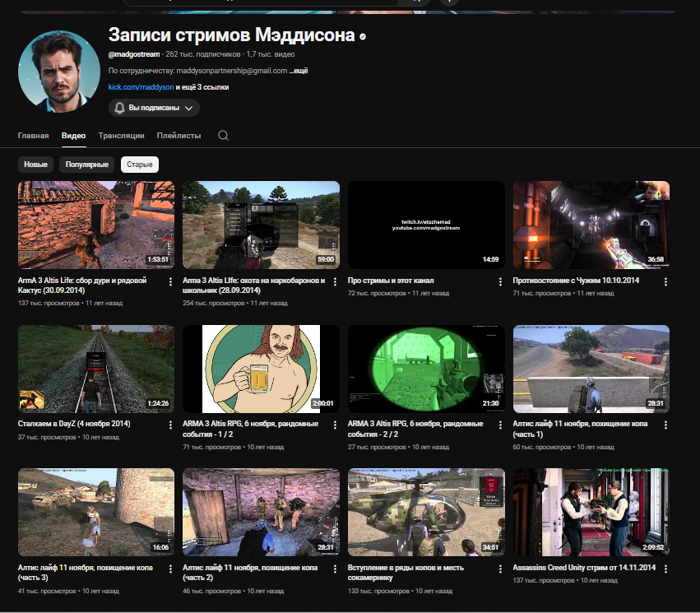700x613 pixels.
Task: Open the Трансляции tab
Action: [122, 135]
